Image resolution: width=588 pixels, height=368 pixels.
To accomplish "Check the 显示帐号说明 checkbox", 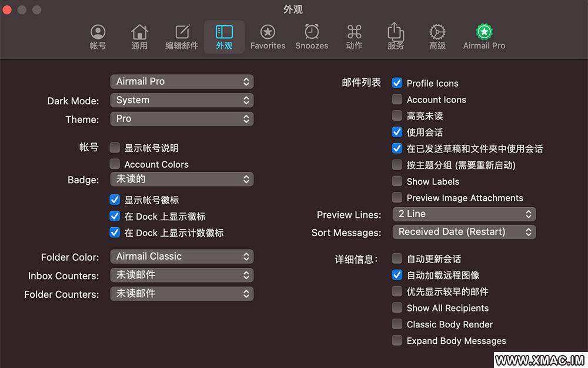I will click(115, 148).
